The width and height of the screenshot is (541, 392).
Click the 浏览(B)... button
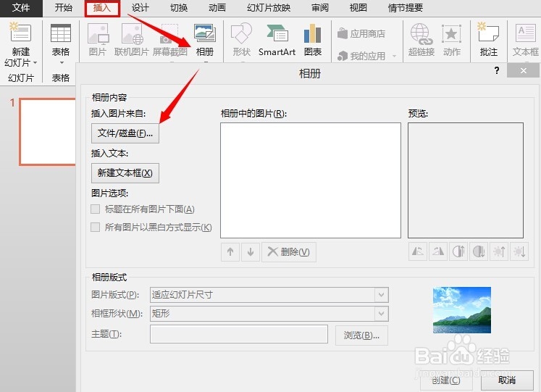[361, 335]
